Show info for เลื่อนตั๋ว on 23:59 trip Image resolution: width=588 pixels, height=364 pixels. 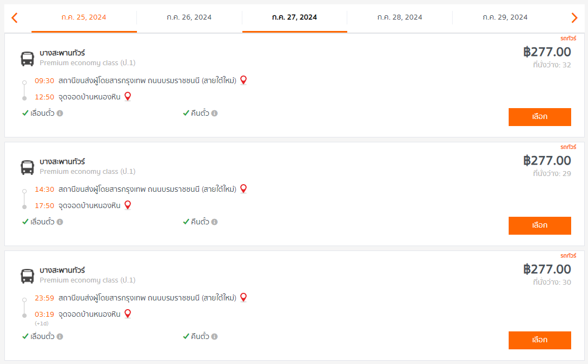[x=60, y=337]
